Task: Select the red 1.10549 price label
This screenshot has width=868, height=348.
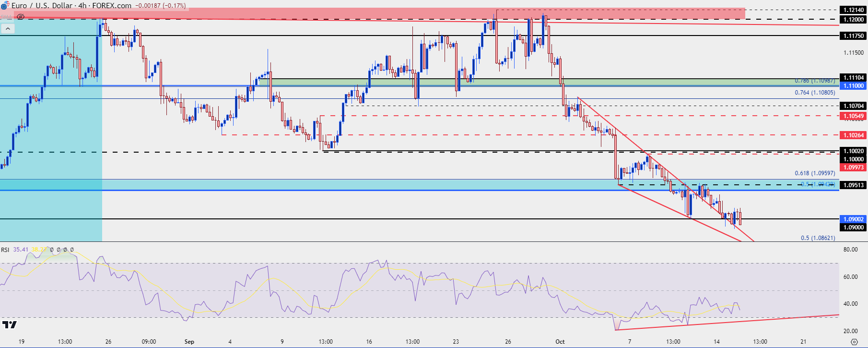Action: coord(854,116)
